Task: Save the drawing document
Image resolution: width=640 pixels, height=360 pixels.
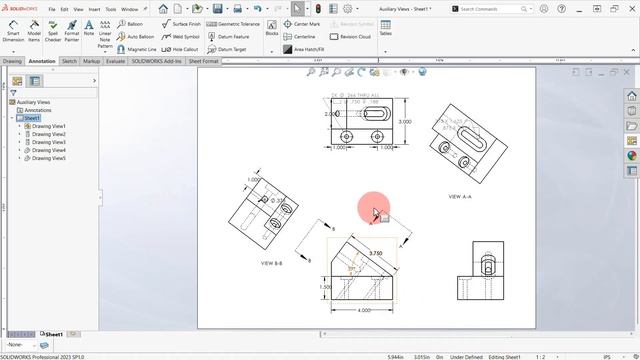Action: [x=218, y=9]
